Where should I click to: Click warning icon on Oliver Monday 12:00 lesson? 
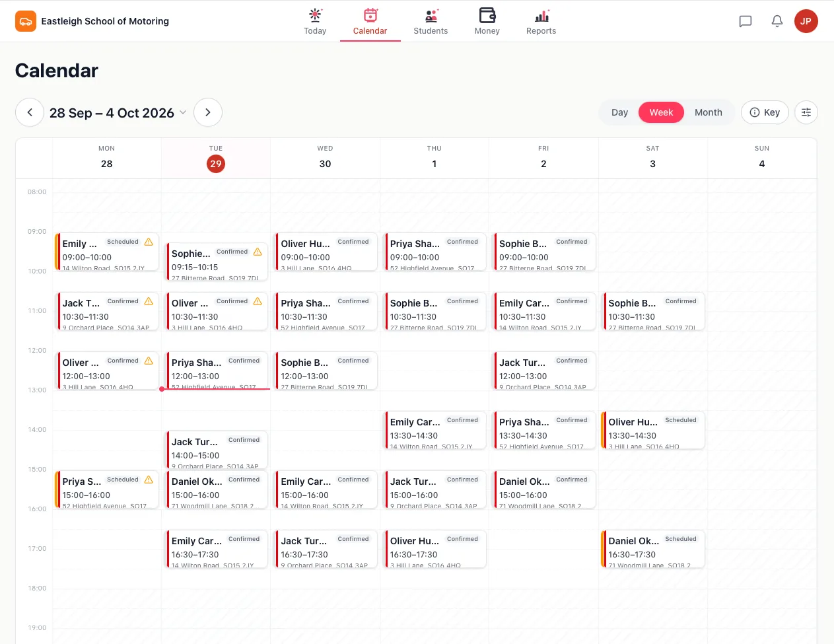point(149,361)
